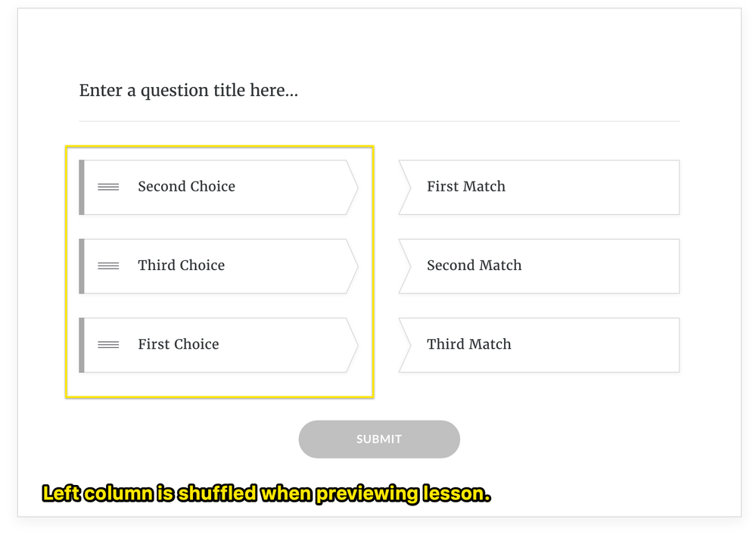Viewport: 756px width, 544px height.
Task: Click the yellow 'Left column is shuffled' caption
Action: 266,494
